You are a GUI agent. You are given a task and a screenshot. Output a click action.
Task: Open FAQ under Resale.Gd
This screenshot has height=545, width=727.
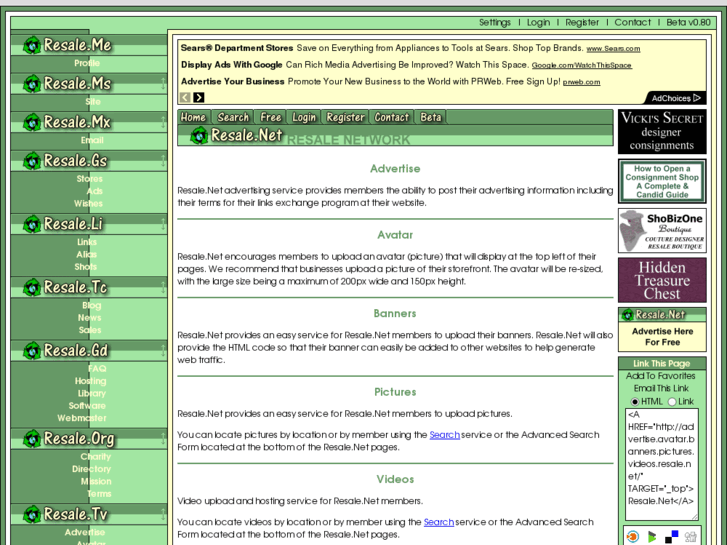pos(97,368)
